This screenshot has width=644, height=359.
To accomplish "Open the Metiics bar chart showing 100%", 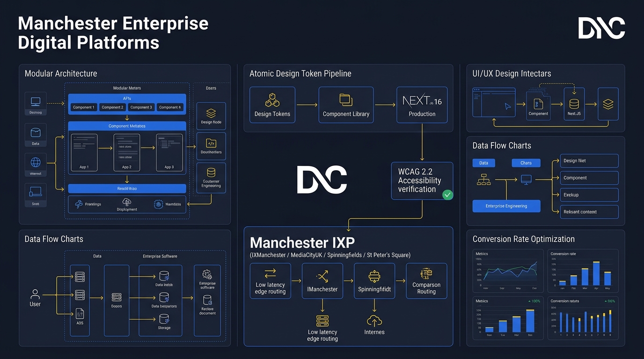I will point(508,318).
